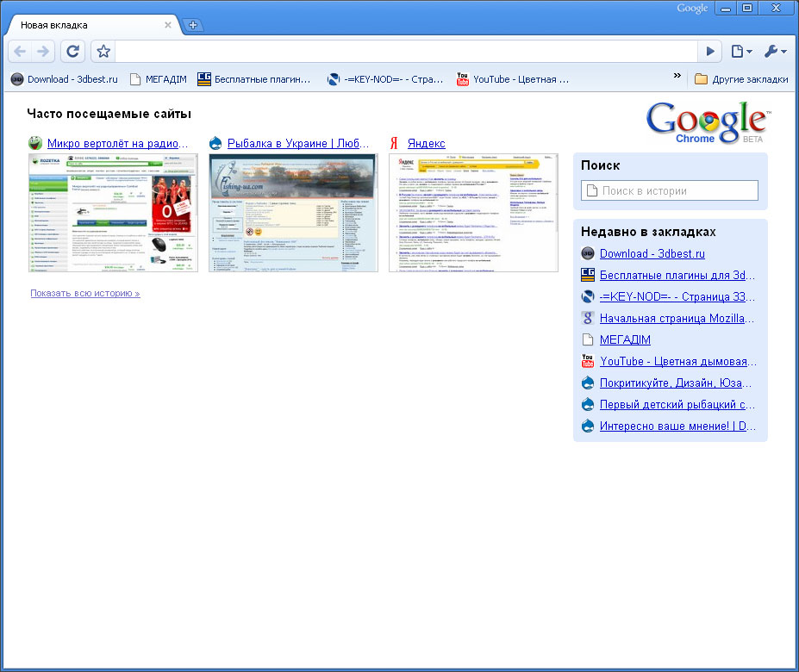799x672 pixels.
Task: Open a new tab with plus button
Action: [x=193, y=25]
